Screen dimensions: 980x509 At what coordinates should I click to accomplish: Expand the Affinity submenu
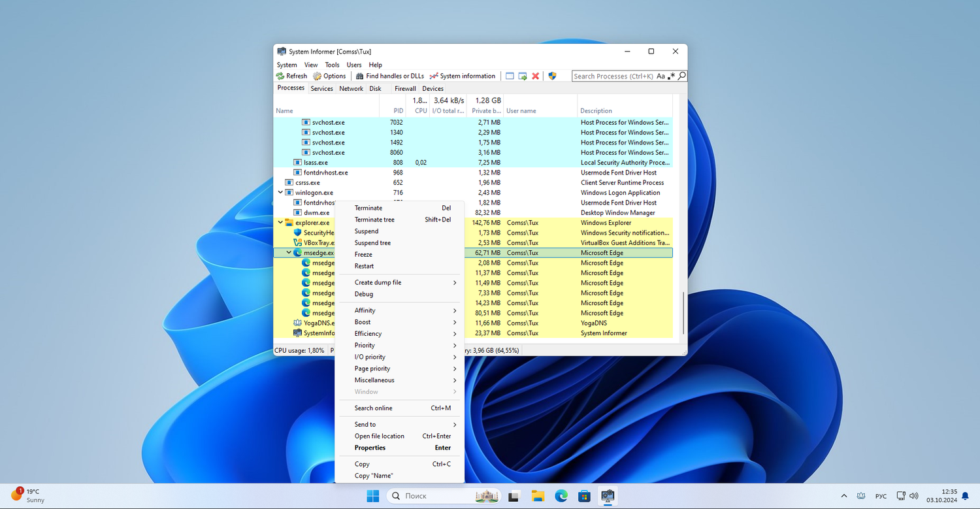tap(399, 310)
